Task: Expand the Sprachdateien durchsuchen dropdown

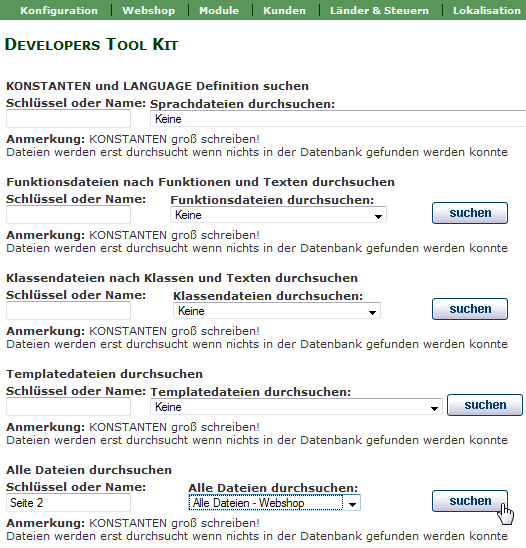Action: click(338, 119)
